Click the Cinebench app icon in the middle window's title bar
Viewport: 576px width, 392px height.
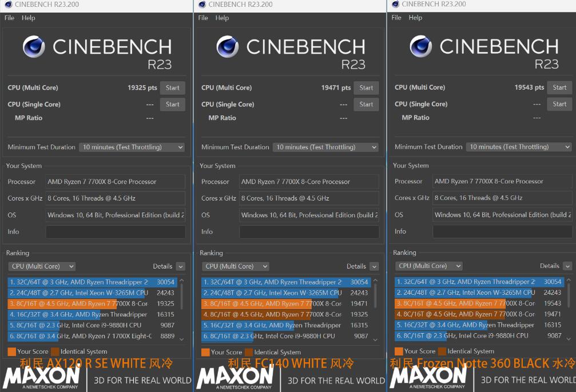(x=202, y=5)
